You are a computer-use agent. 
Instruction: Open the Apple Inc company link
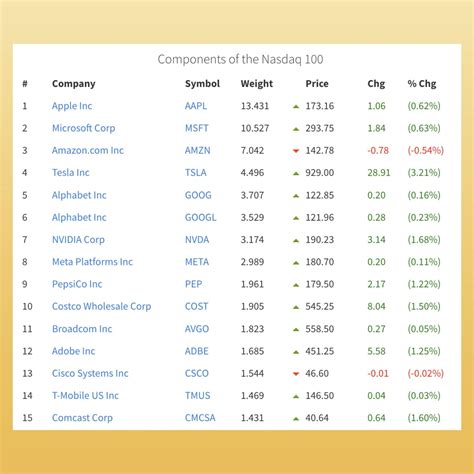[72, 106]
